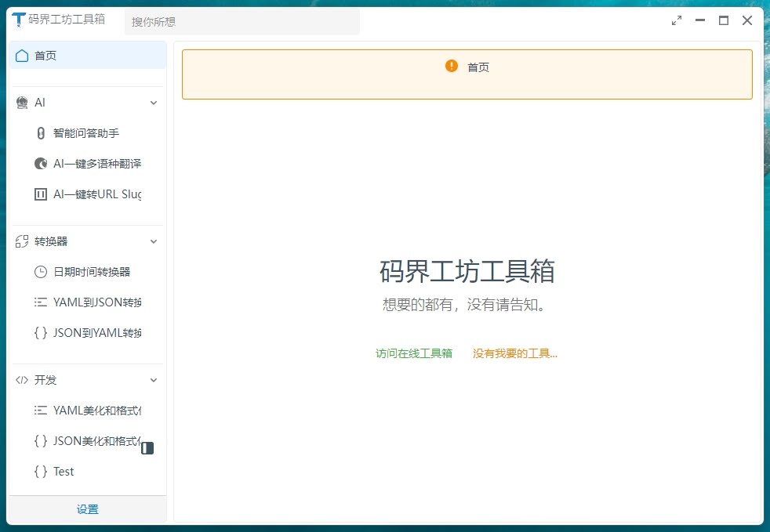The width and height of the screenshot is (770, 532).
Task: Click the list icon for YAML到JSON转换
Action: 41,302
